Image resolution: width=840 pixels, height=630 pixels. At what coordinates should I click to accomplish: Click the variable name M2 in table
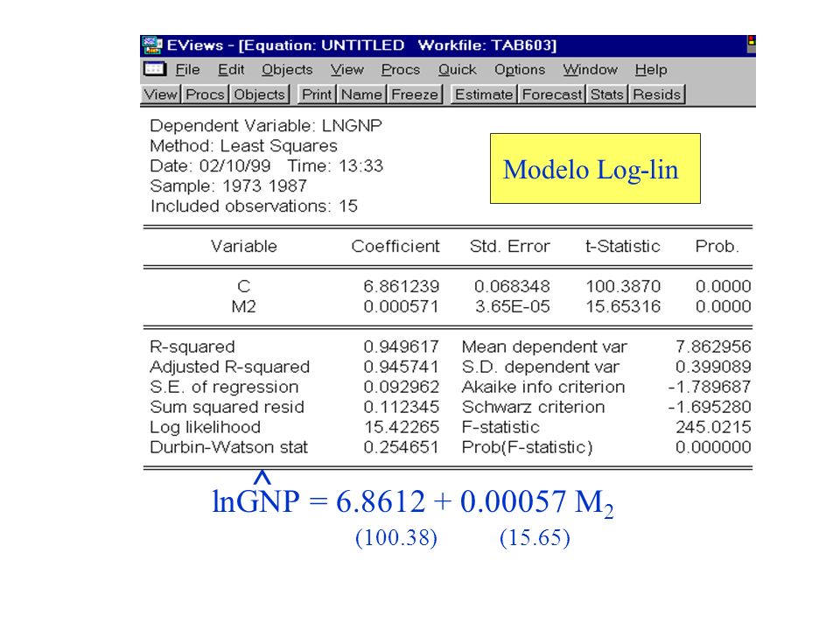coord(244,306)
